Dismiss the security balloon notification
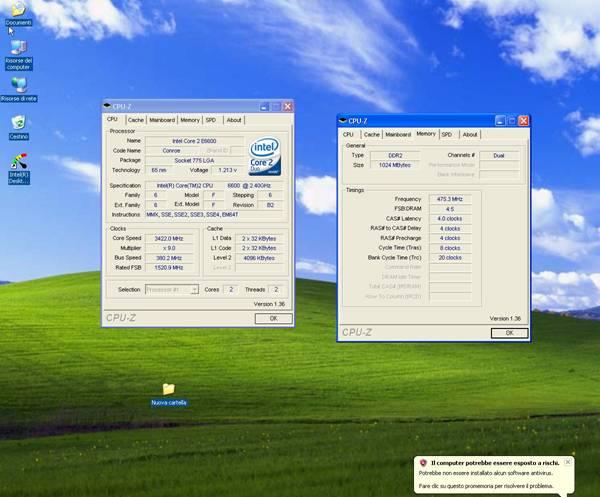 pos(568,462)
